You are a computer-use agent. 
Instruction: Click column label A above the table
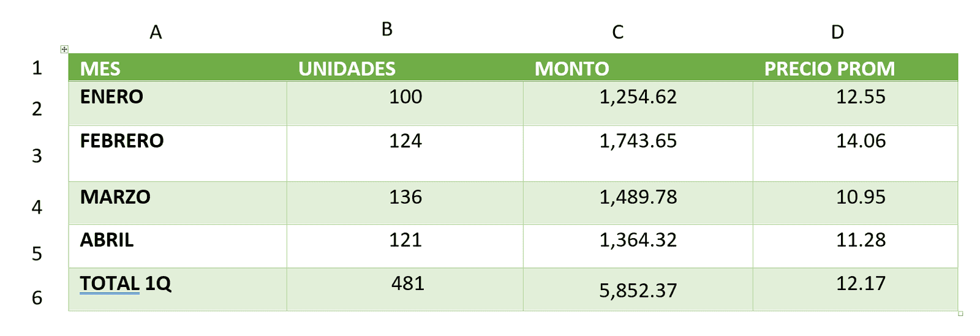tap(156, 32)
